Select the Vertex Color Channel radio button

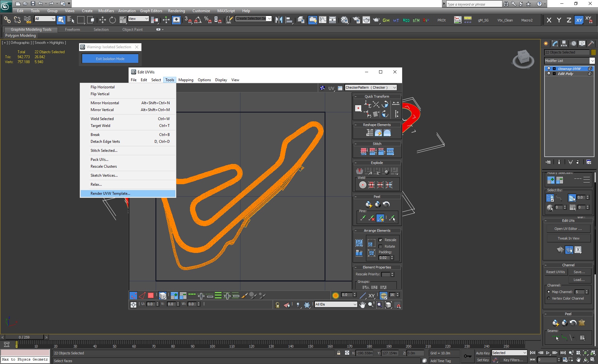click(x=549, y=298)
